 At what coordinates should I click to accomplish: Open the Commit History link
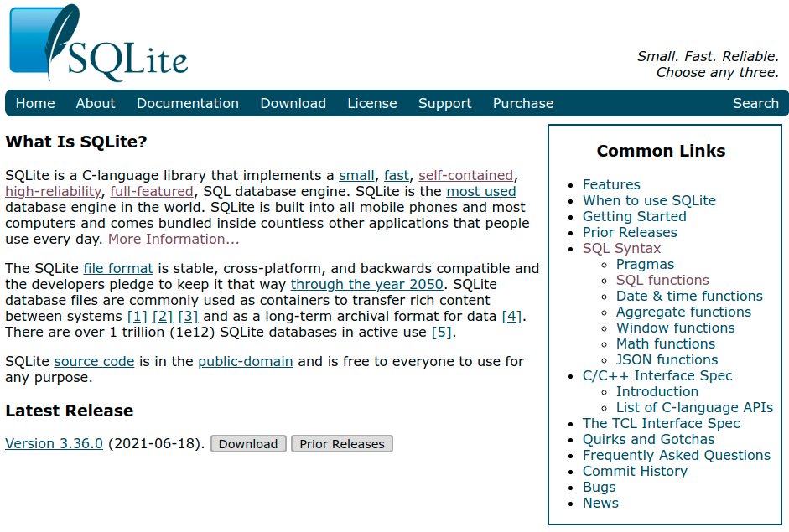(635, 471)
